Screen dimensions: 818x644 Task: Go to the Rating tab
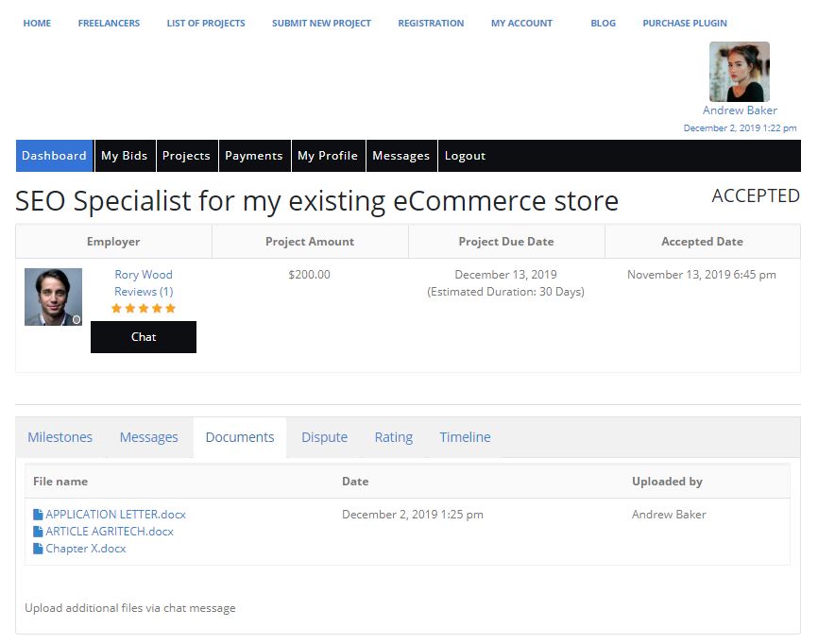point(393,437)
